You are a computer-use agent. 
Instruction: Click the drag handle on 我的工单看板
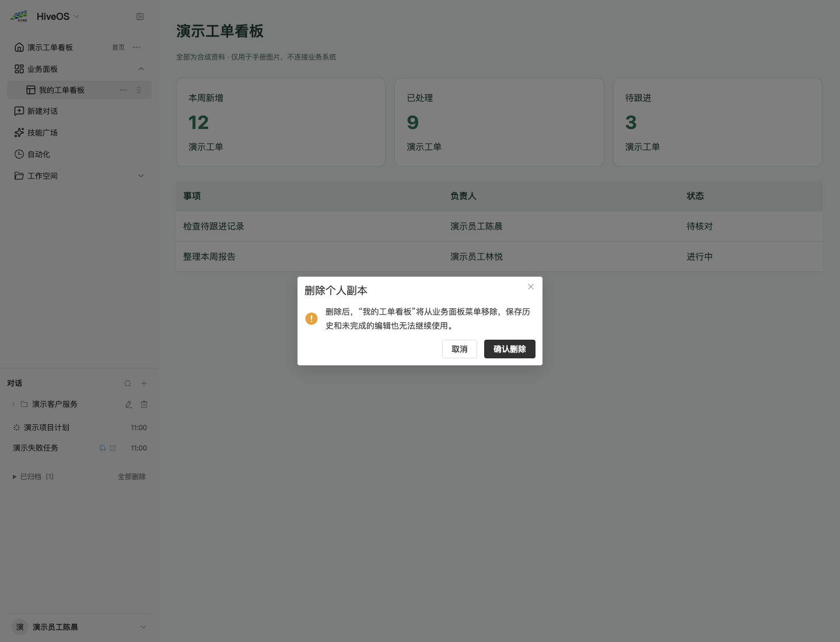(x=139, y=90)
